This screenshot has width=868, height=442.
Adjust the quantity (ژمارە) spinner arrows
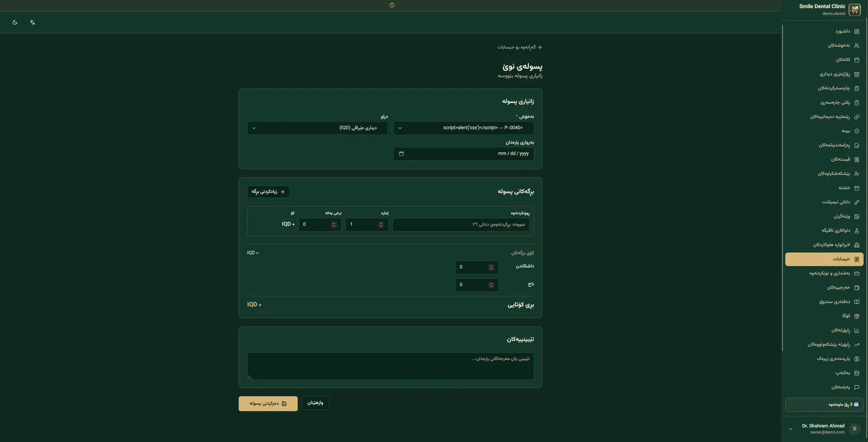coord(381,224)
